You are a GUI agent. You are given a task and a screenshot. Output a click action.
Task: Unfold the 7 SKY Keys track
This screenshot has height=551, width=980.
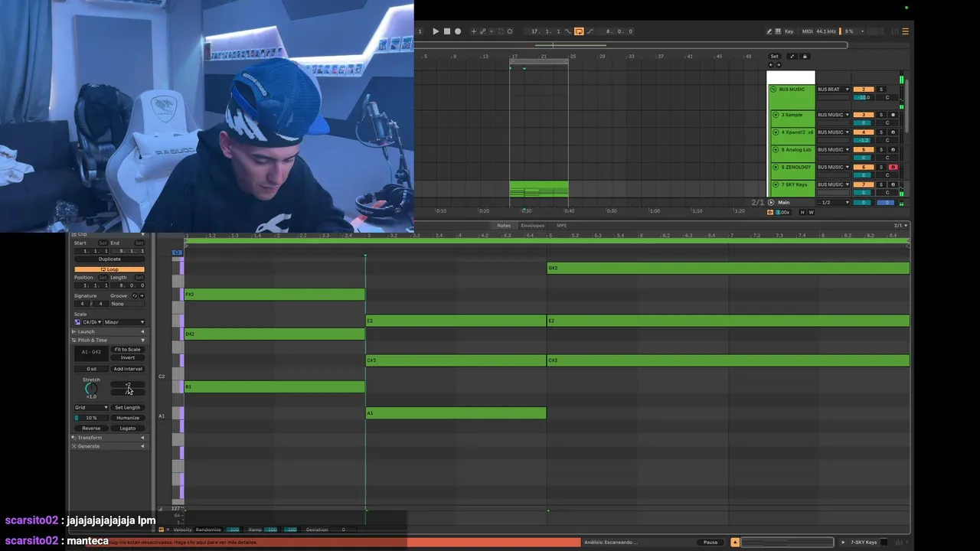pyautogui.click(x=776, y=184)
